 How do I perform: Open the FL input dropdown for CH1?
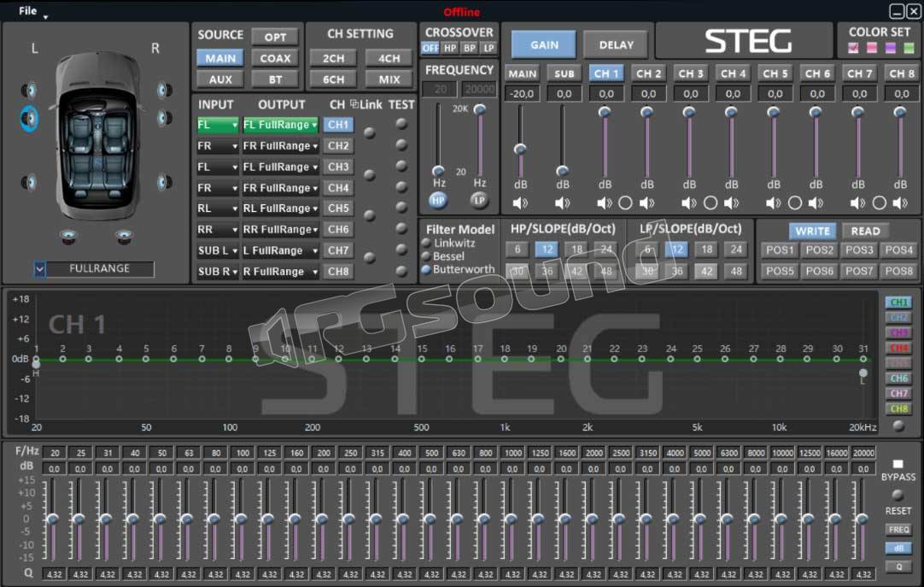coord(218,125)
